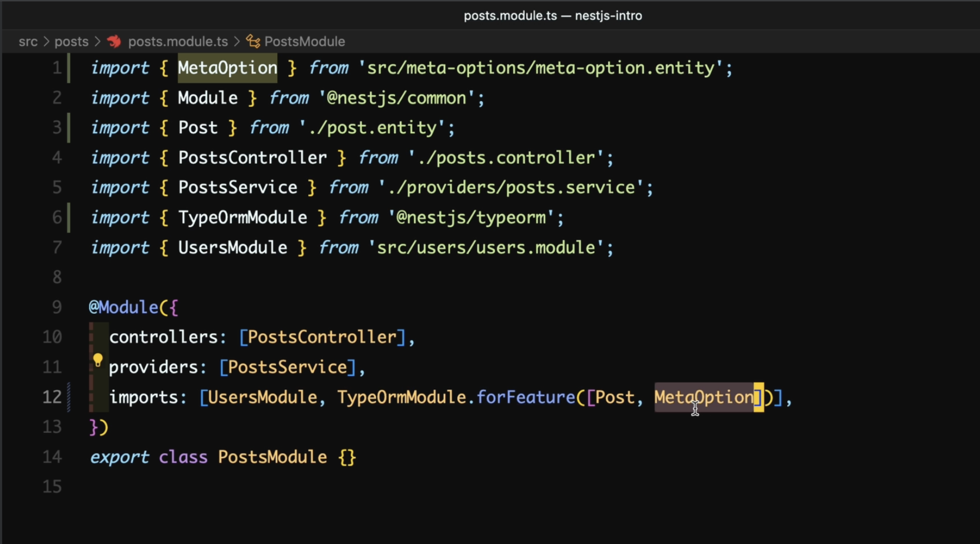980x544 pixels.
Task: Click PostsService inside providers array
Action: click(287, 367)
